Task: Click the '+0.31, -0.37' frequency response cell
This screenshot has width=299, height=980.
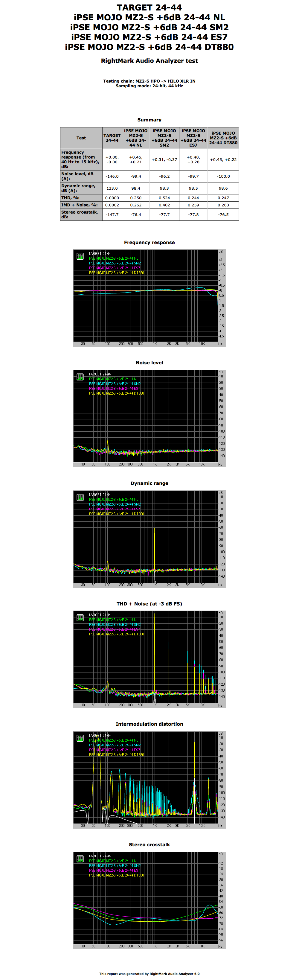Action: (164, 159)
